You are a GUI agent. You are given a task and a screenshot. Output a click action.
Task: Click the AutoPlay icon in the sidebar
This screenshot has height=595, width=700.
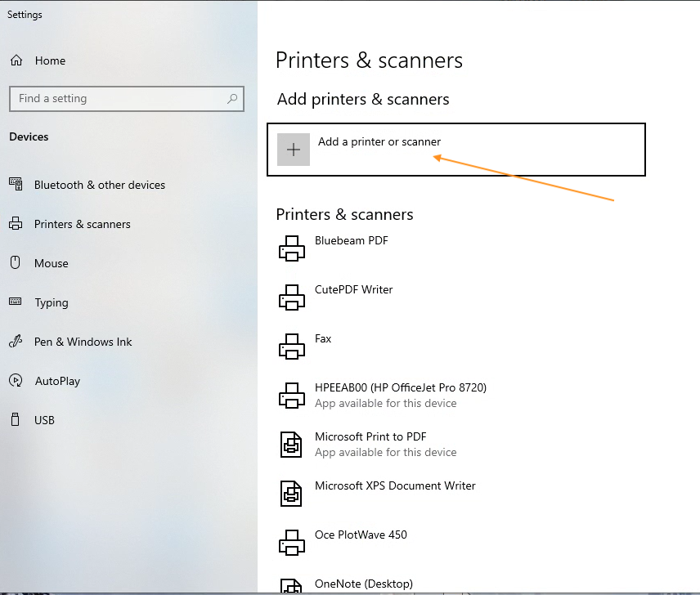[16, 381]
